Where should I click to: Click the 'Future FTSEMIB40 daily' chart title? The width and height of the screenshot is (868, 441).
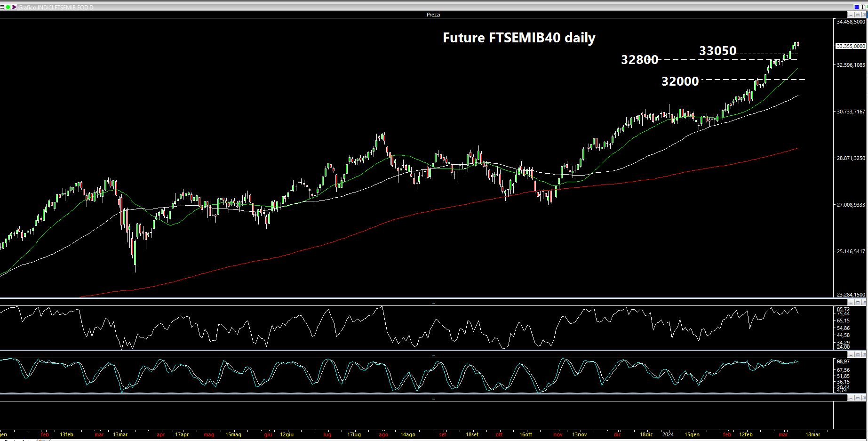(519, 38)
